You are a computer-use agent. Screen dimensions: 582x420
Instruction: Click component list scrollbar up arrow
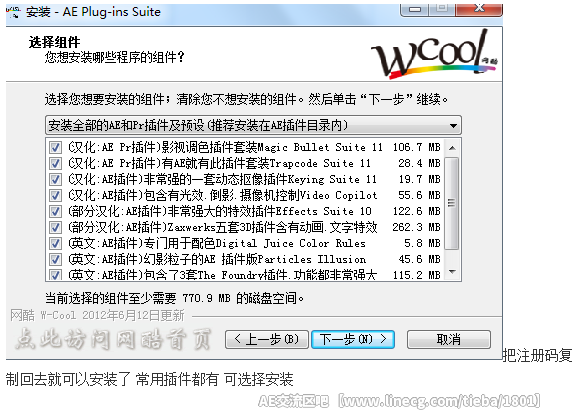(452, 148)
